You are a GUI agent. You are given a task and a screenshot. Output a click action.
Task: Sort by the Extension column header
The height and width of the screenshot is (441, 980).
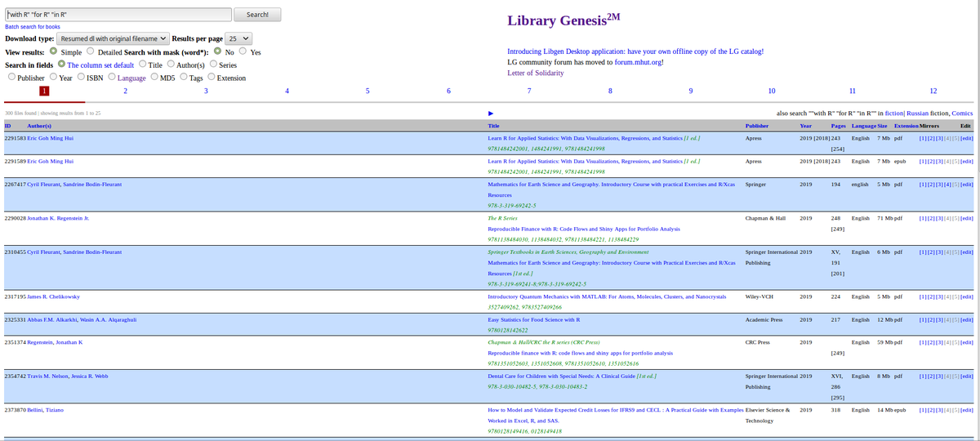[906, 126]
